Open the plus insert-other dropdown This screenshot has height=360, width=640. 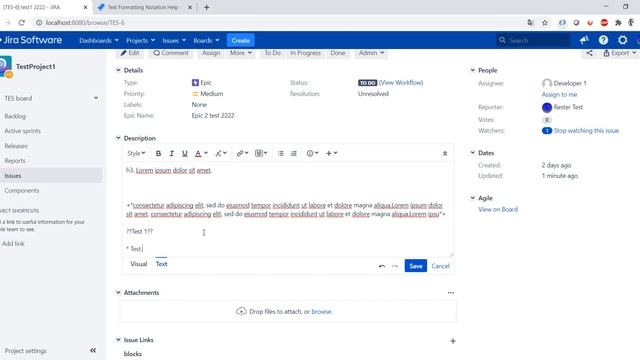[x=331, y=153]
